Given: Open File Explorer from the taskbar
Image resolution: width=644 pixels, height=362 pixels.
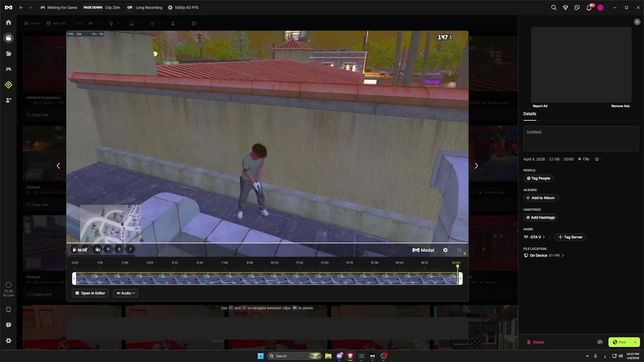Looking at the screenshot, I should point(328,356).
